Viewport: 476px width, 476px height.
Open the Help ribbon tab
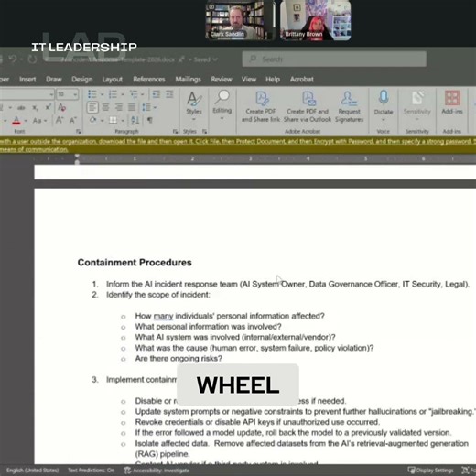tap(273, 80)
